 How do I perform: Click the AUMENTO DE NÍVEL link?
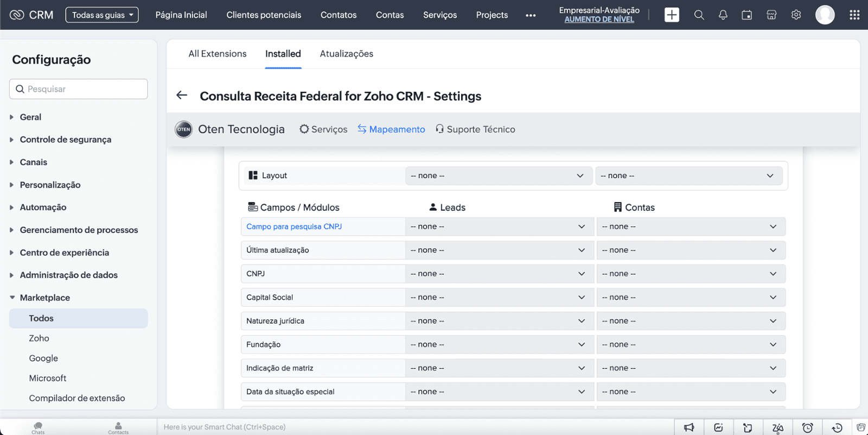599,20
